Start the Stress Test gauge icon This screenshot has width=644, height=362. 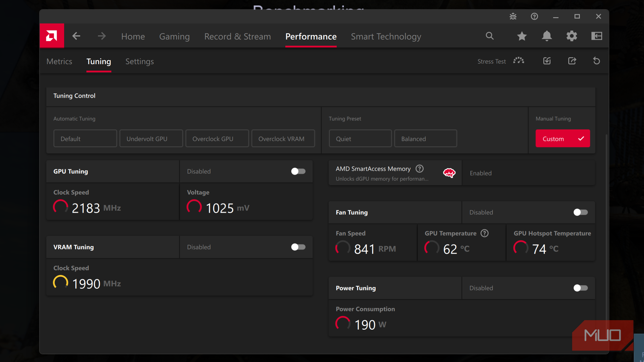(x=519, y=61)
